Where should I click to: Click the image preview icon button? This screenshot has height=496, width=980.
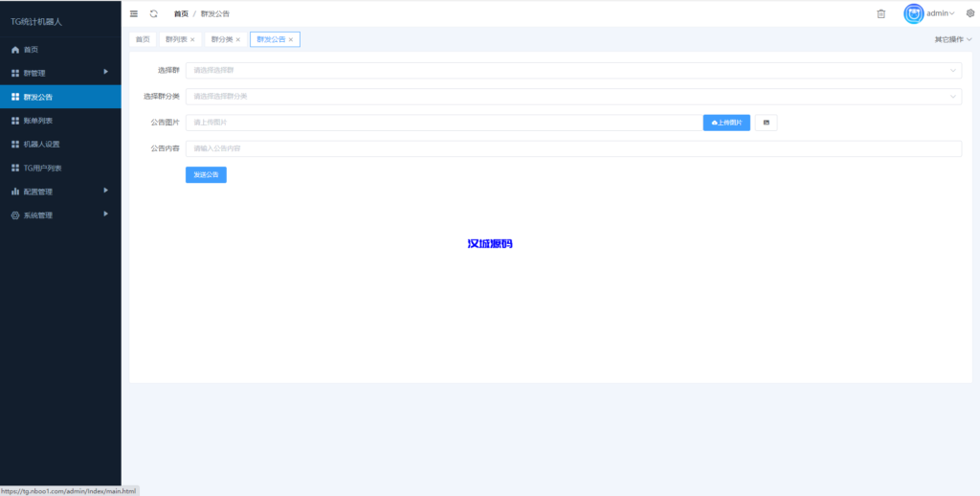[766, 123]
